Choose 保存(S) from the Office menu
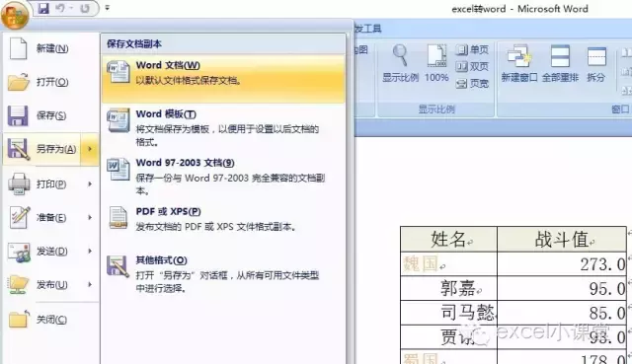This screenshot has height=364, width=632. point(50,115)
